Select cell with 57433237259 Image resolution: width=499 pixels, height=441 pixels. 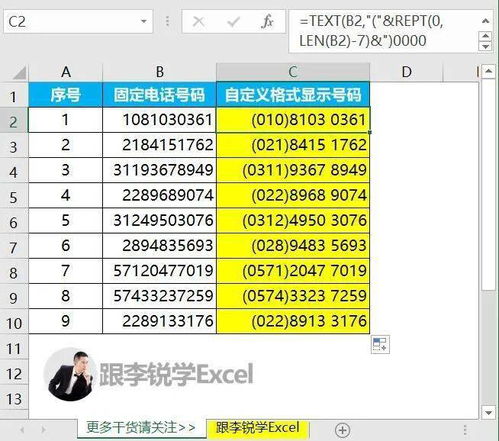pyautogui.click(x=160, y=296)
